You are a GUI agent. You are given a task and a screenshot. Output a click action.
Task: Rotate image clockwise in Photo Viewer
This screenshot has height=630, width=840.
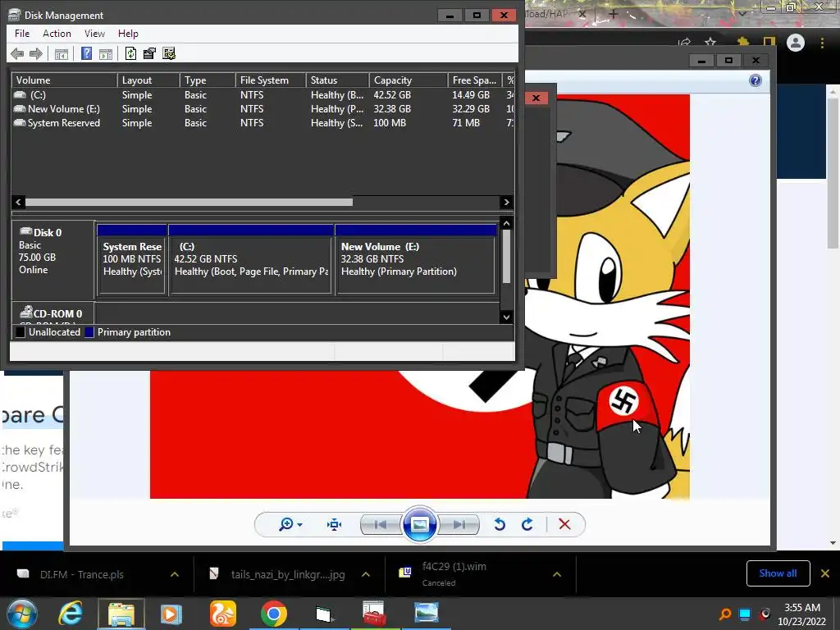pyautogui.click(x=527, y=524)
